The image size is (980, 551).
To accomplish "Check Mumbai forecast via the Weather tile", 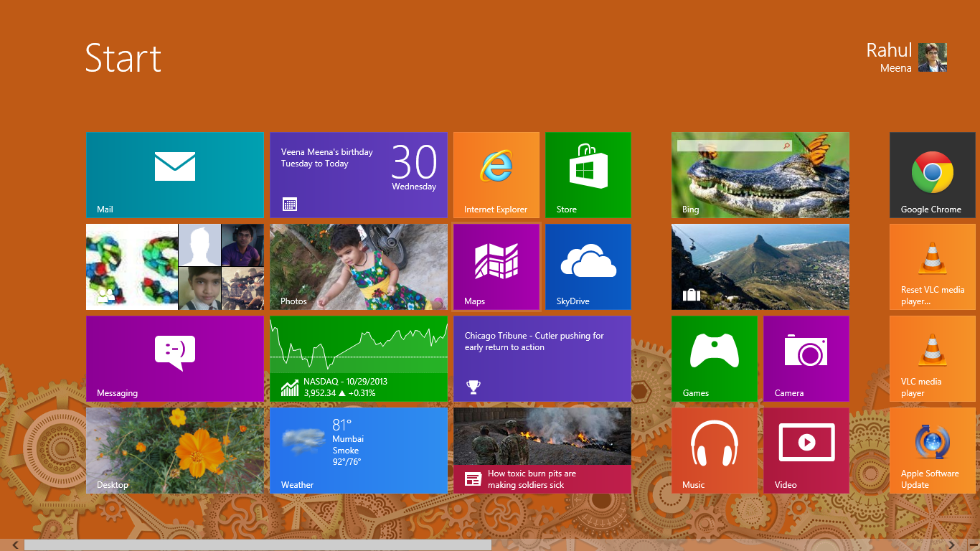I will [358, 450].
